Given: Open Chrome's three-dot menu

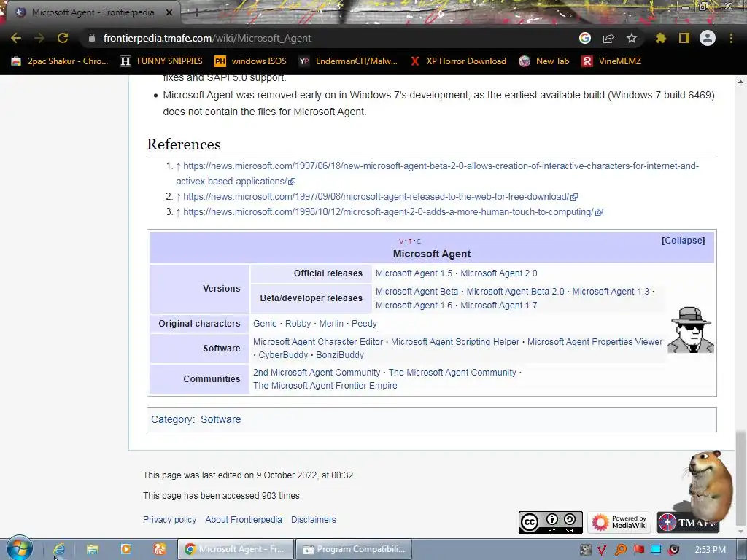Looking at the screenshot, I should pos(731,38).
